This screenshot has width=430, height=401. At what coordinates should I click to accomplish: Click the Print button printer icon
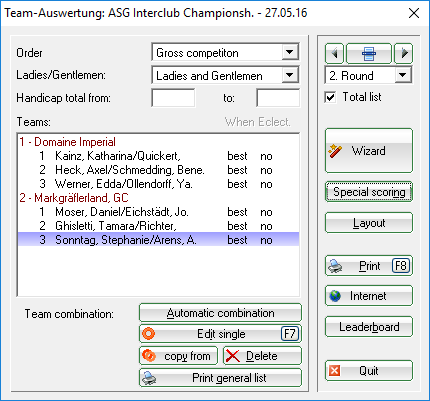tap(335, 266)
